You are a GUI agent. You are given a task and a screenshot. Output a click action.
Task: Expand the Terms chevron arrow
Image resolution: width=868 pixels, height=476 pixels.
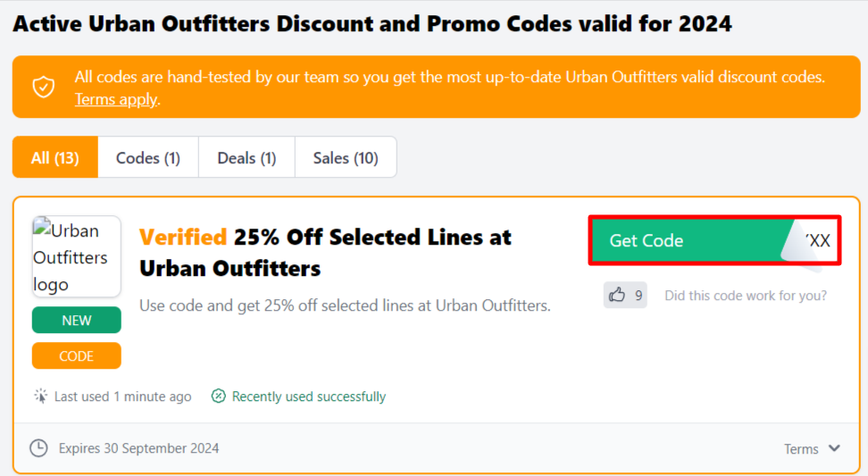(834, 448)
